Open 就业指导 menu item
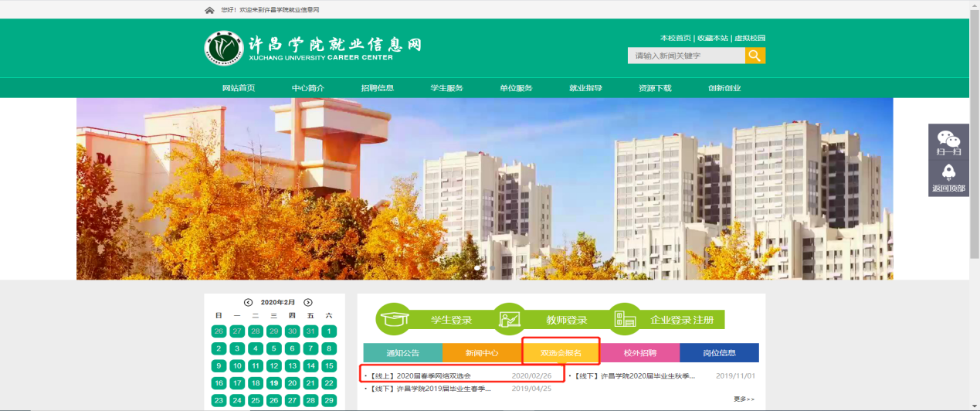 586,88
